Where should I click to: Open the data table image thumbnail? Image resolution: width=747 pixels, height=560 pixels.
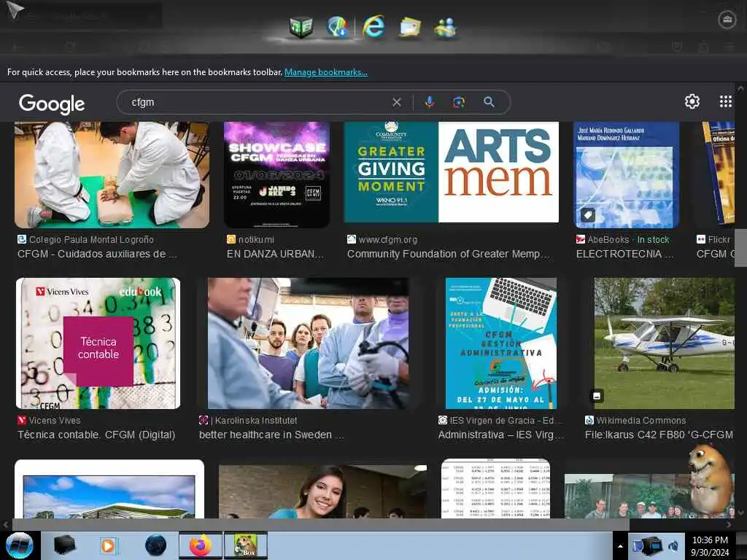495,489
